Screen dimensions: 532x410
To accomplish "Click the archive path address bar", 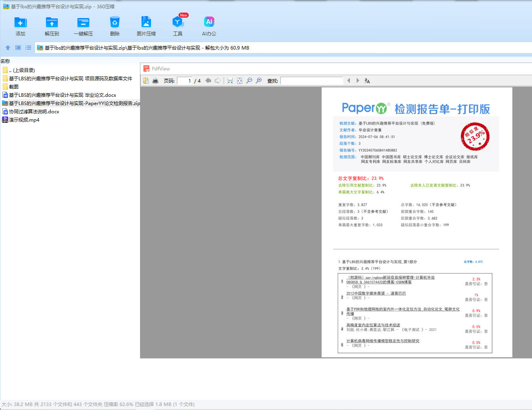I will tap(283, 48).
